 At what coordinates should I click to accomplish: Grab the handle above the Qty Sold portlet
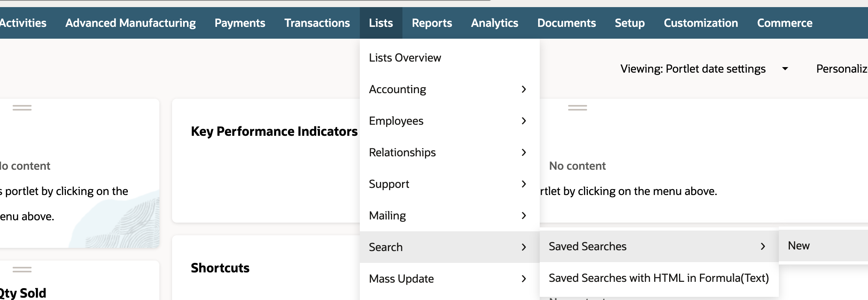click(22, 270)
